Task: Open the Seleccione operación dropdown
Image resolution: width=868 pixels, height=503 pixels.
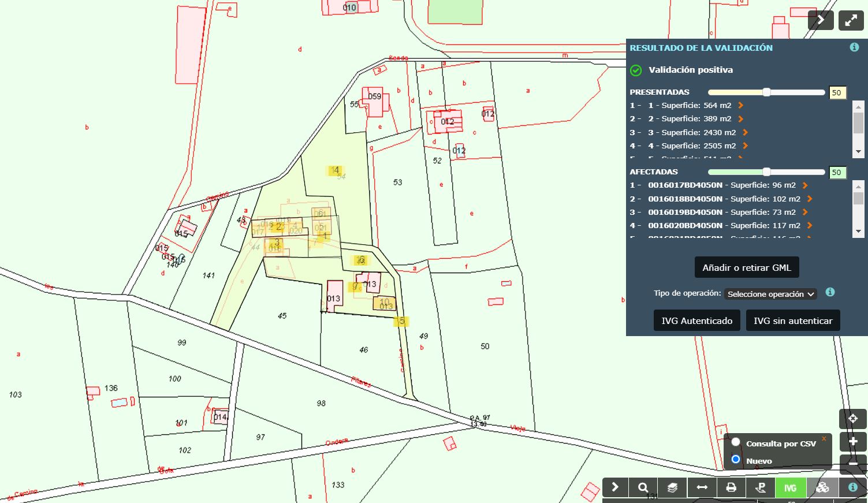Action: (770, 294)
